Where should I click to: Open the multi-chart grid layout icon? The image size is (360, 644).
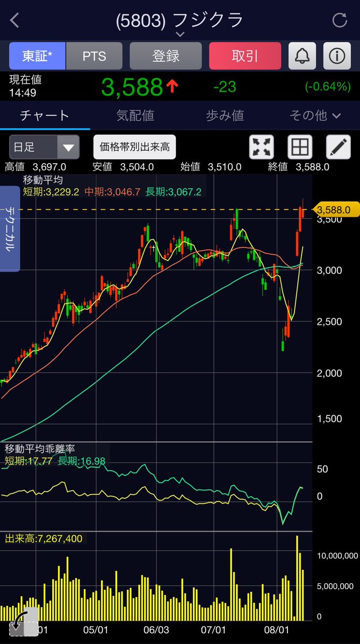point(300,147)
